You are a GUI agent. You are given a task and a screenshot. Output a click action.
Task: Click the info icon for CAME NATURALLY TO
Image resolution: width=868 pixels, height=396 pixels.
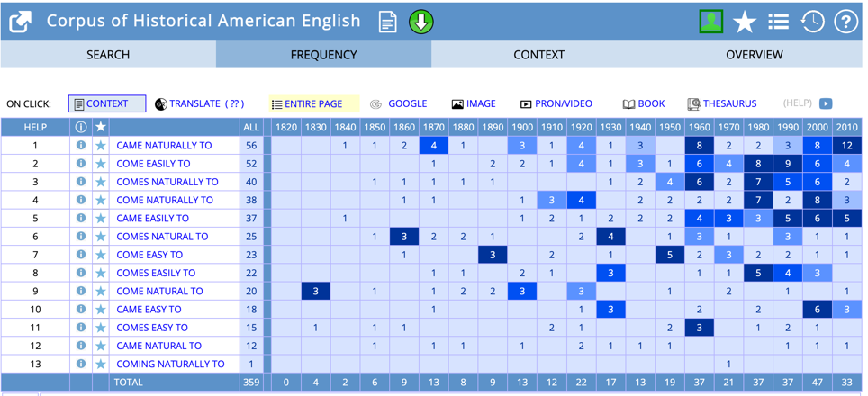point(81,146)
